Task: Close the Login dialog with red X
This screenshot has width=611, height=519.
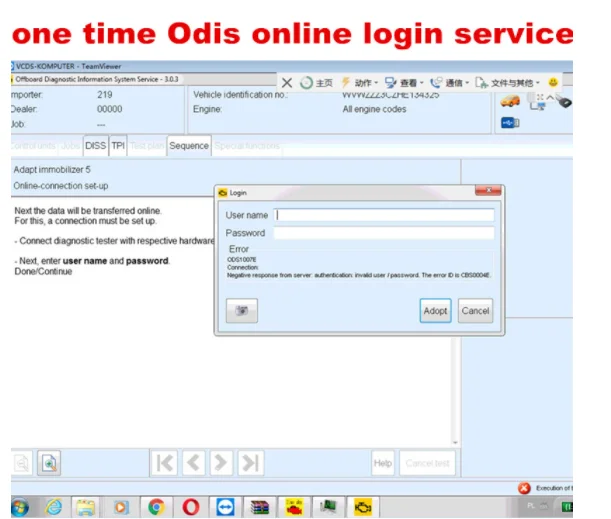Action: [488, 190]
